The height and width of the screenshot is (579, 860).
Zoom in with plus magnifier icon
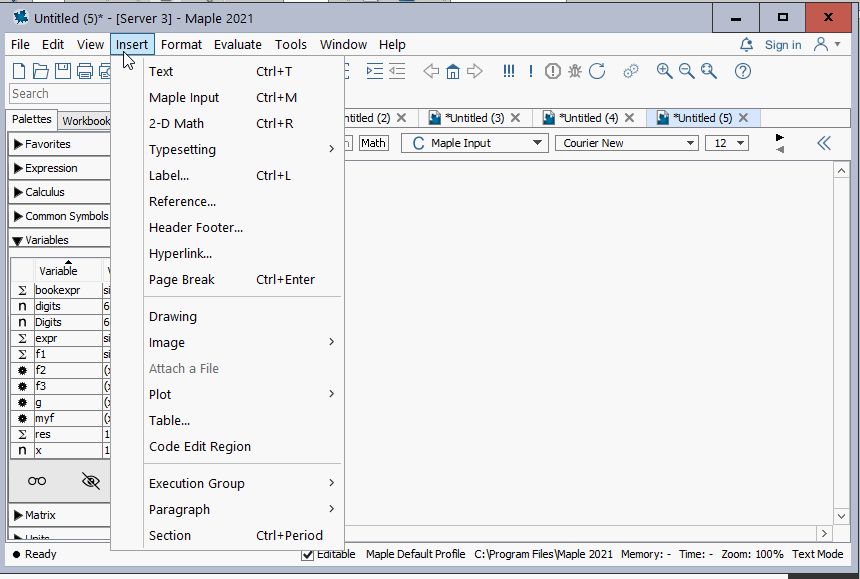pos(665,71)
